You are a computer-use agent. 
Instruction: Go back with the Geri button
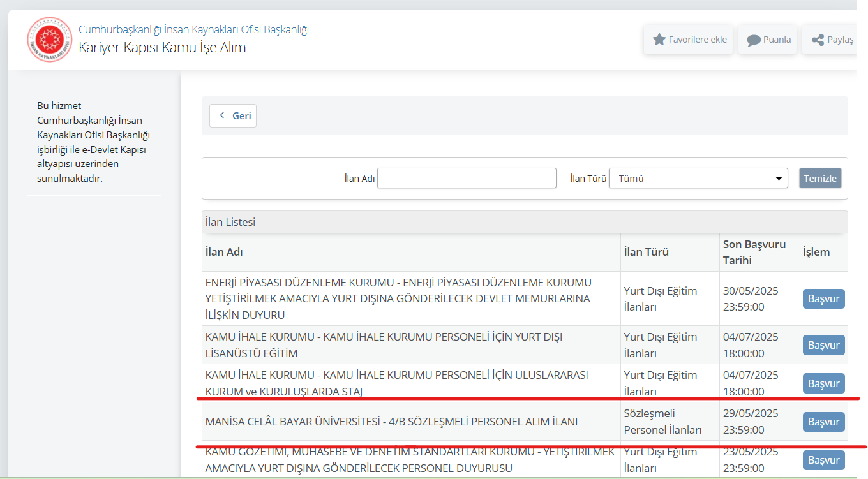(x=233, y=115)
